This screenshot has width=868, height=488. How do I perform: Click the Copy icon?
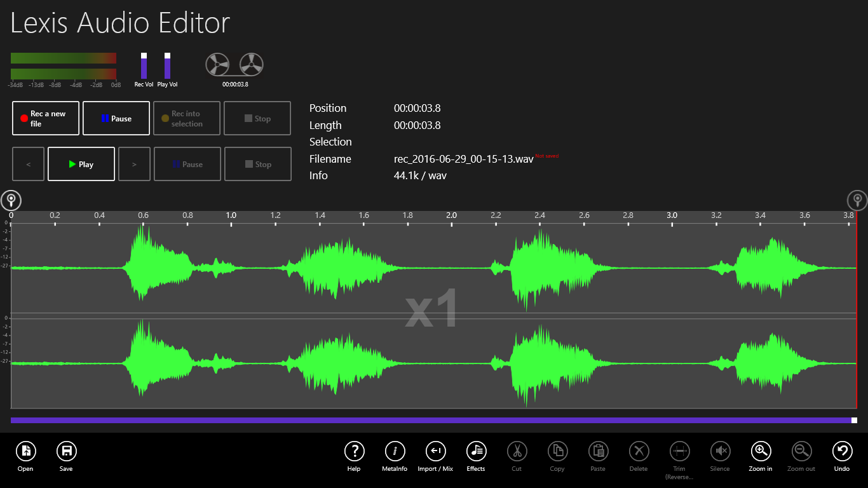(557, 451)
